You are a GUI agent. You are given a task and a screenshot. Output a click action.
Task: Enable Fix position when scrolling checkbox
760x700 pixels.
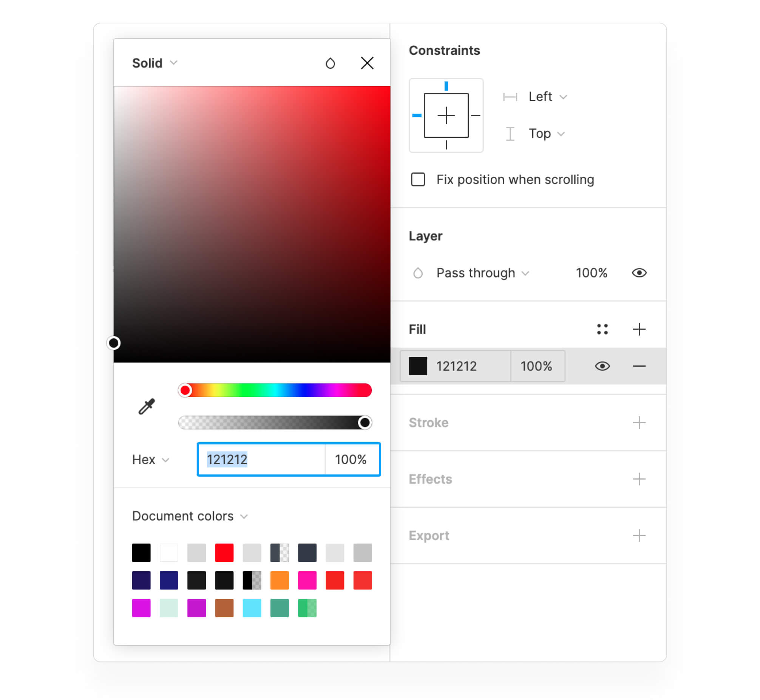tap(418, 180)
